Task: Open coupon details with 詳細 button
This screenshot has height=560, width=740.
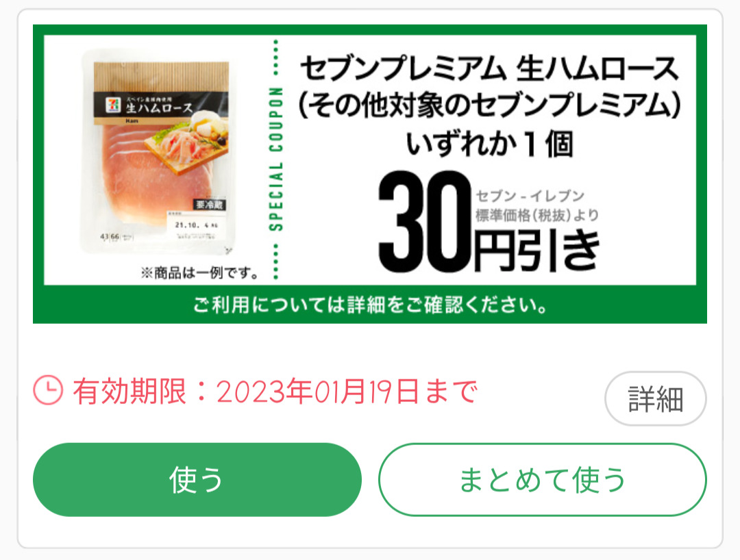Action: coord(656,399)
